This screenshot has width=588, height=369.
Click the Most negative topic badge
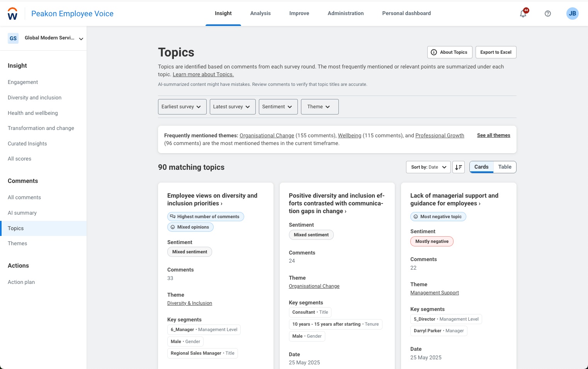tap(438, 217)
